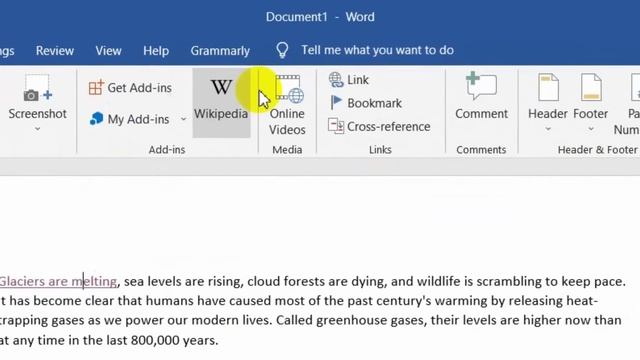Click the text 'greenhouse gases' in the document
640x360 pixels.
(370, 320)
